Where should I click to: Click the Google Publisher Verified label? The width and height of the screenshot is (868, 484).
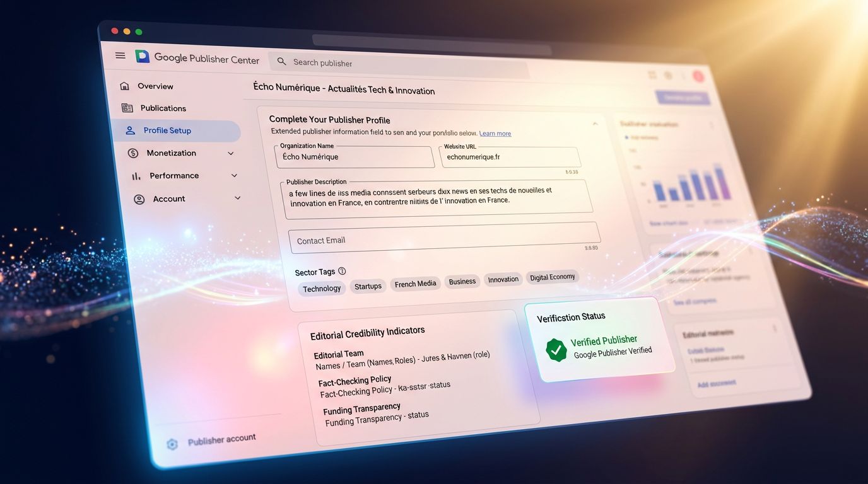point(613,352)
